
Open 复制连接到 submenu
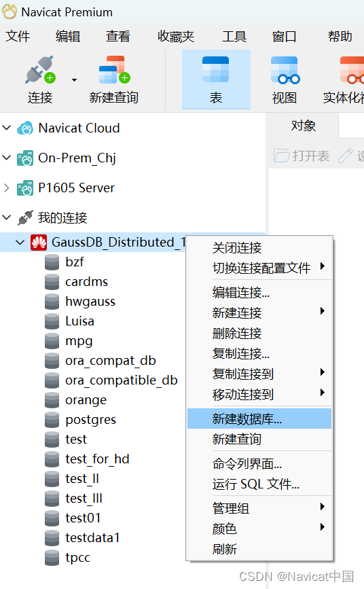(x=259, y=374)
